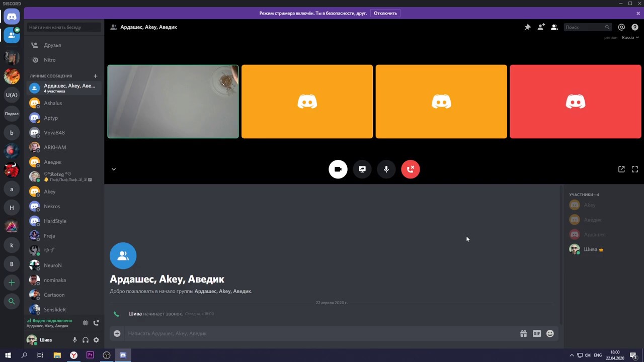This screenshot has width=644, height=362.
Task: Switch ENG input language in tray
Action: pos(598,355)
